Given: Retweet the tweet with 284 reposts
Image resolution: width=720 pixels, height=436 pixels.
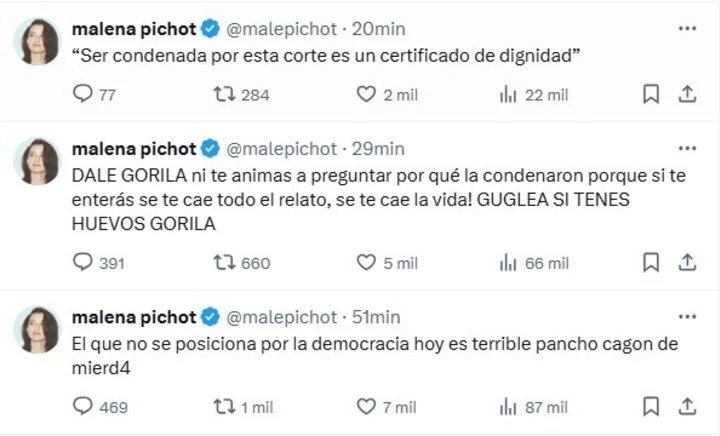Looking at the screenshot, I should coord(226,95).
